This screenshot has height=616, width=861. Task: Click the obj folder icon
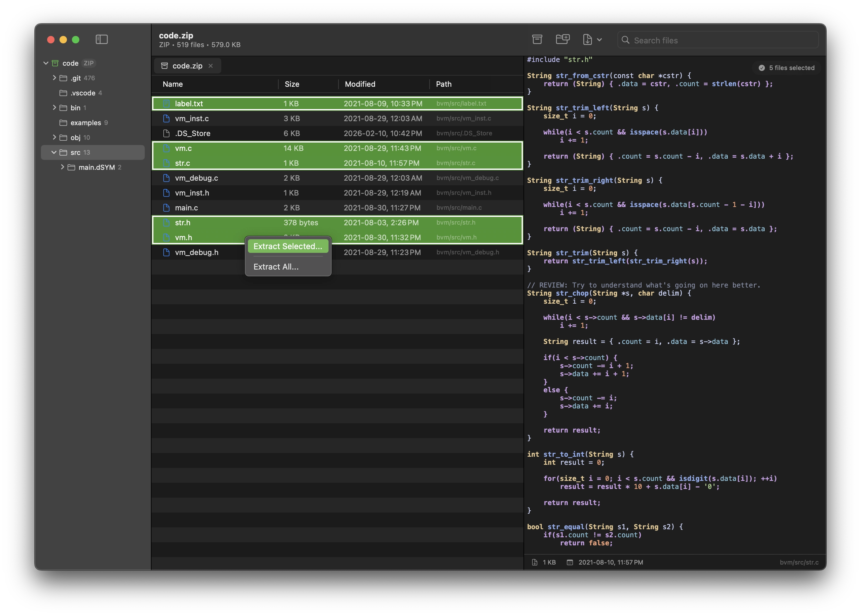point(63,138)
